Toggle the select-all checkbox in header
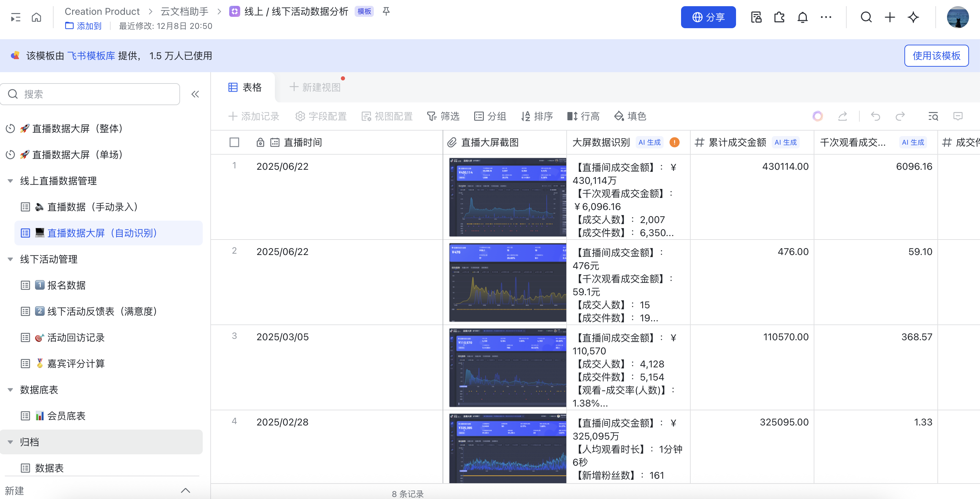 [x=234, y=142]
